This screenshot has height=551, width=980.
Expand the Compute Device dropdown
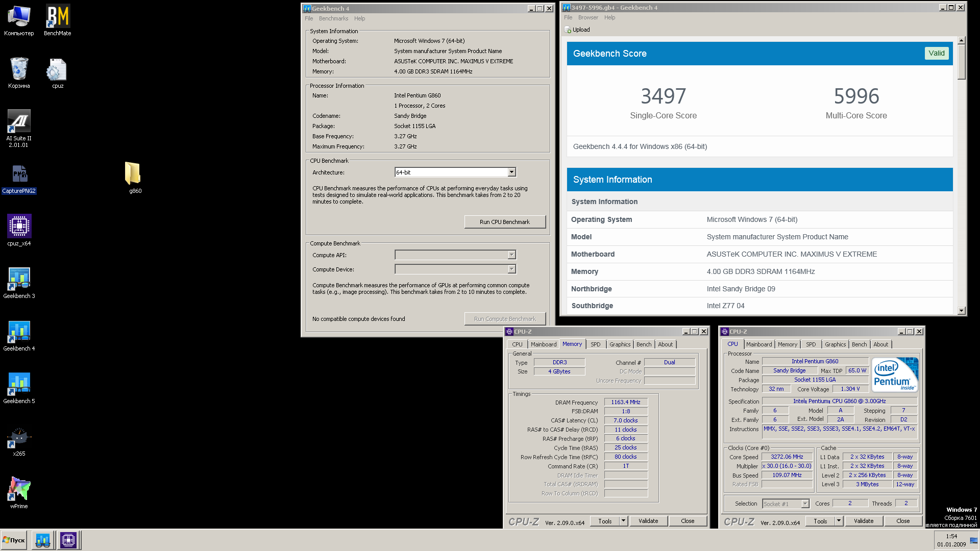point(511,269)
